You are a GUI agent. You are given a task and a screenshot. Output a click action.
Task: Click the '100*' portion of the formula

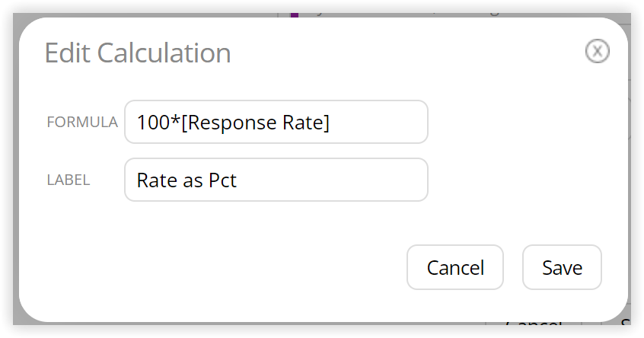click(x=158, y=123)
